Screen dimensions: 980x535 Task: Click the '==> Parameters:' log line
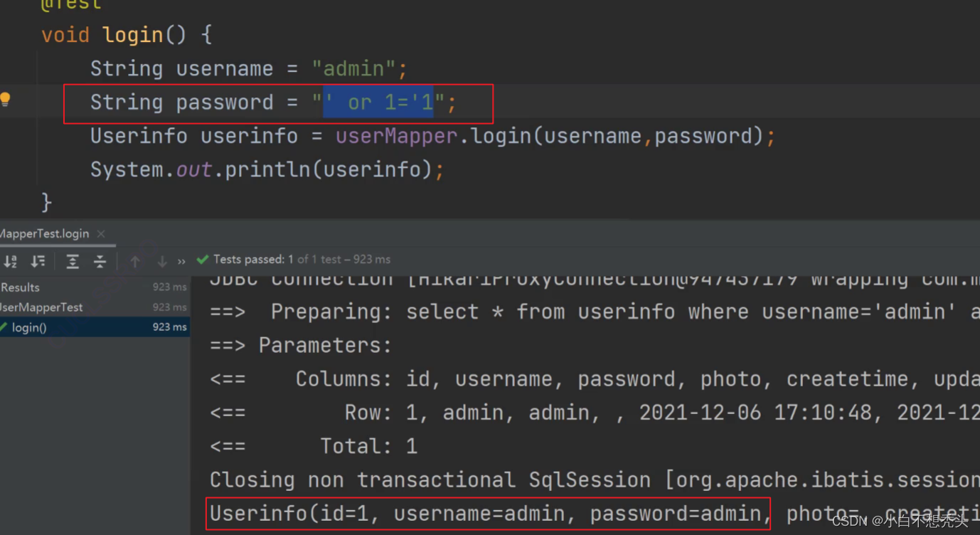[x=302, y=345]
